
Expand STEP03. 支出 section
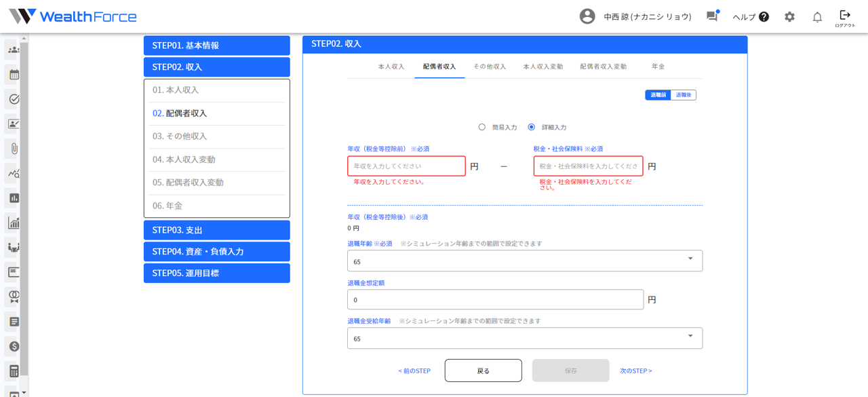coord(217,230)
